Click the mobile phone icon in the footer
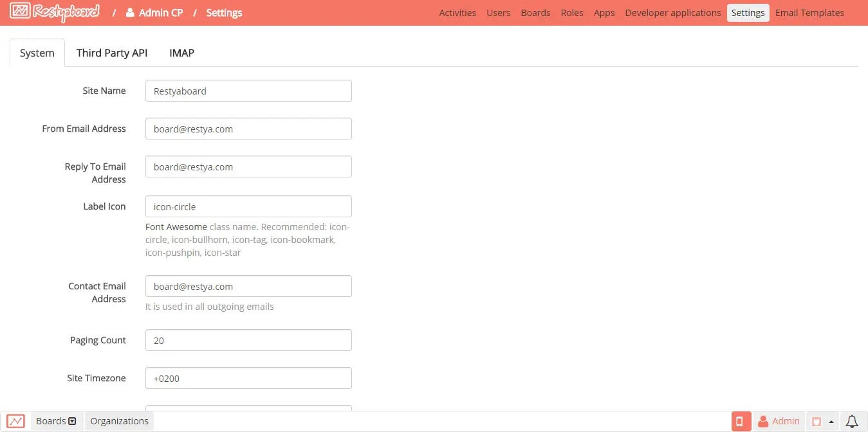Viewport: 868px width, 432px height. (x=741, y=422)
